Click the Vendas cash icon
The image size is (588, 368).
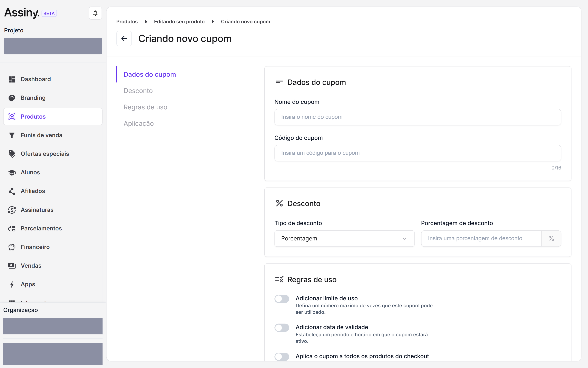coord(12,266)
